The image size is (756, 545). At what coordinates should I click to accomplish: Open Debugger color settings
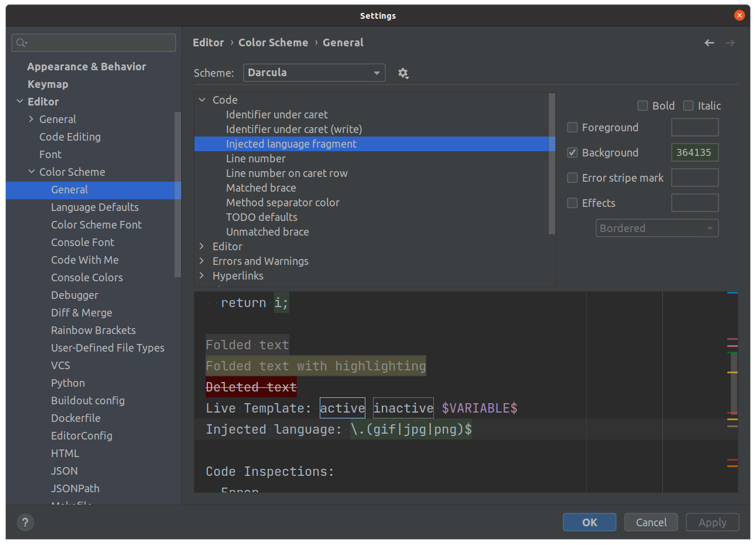tap(74, 295)
